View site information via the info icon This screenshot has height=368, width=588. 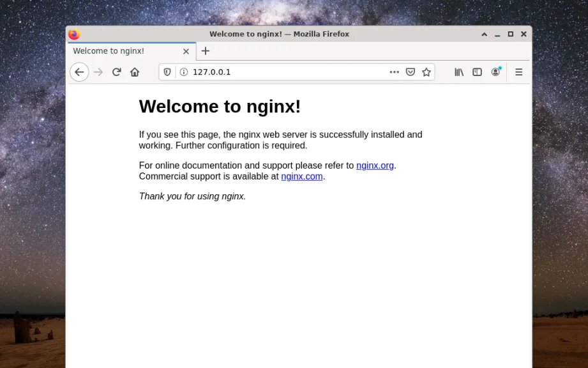pyautogui.click(x=183, y=72)
